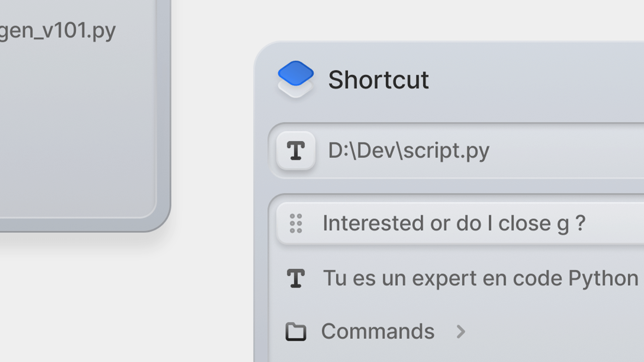
Task: Click into the D:\Dev\script.py path field
Action: point(409,150)
